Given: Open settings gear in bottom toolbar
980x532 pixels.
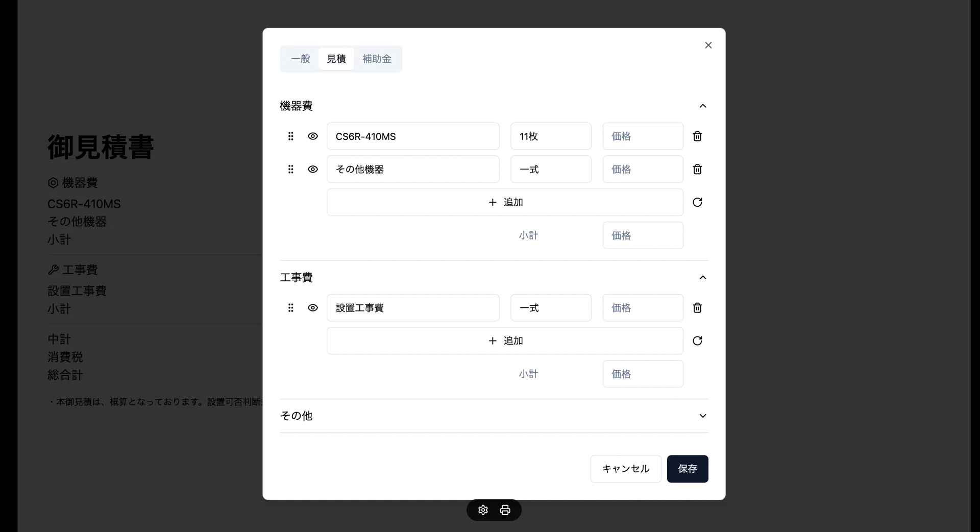Looking at the screenshot, I should pyautogui.click(x=483, y=510).
